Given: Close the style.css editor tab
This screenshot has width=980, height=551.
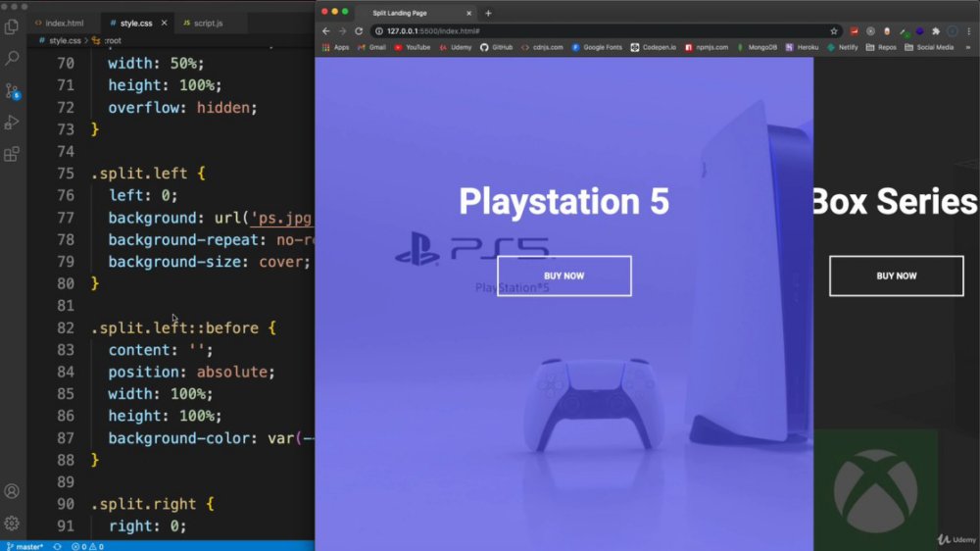Looking at the screenshot, I should pyautogui.click(x=164, y=24).
